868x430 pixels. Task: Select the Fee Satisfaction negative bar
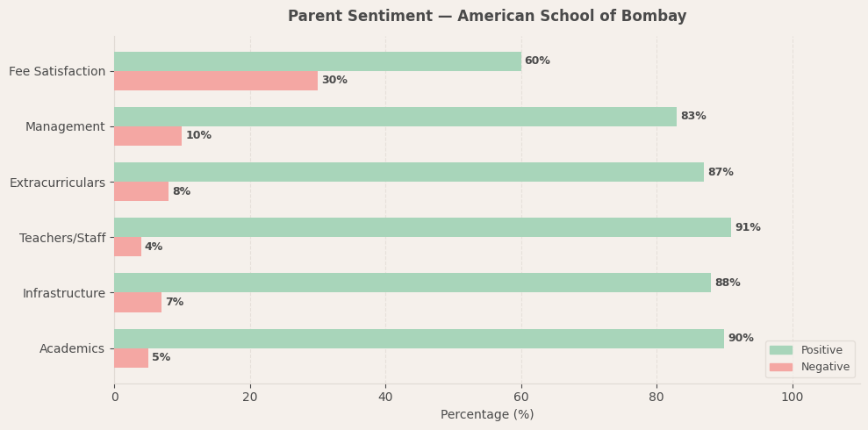click(x=216, y=81)
